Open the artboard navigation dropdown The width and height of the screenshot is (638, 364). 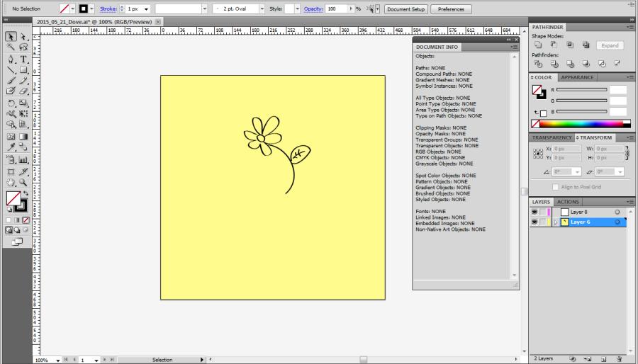[96, 360]
